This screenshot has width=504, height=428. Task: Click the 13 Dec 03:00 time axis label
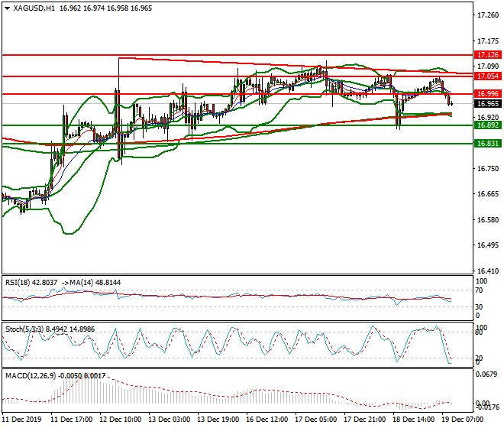click(169, 420)
